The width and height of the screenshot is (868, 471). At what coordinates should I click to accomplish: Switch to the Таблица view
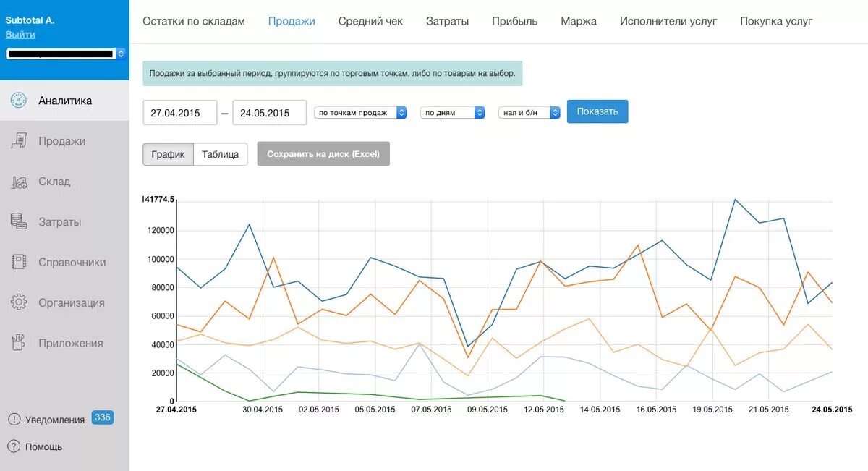pos(221,153)
